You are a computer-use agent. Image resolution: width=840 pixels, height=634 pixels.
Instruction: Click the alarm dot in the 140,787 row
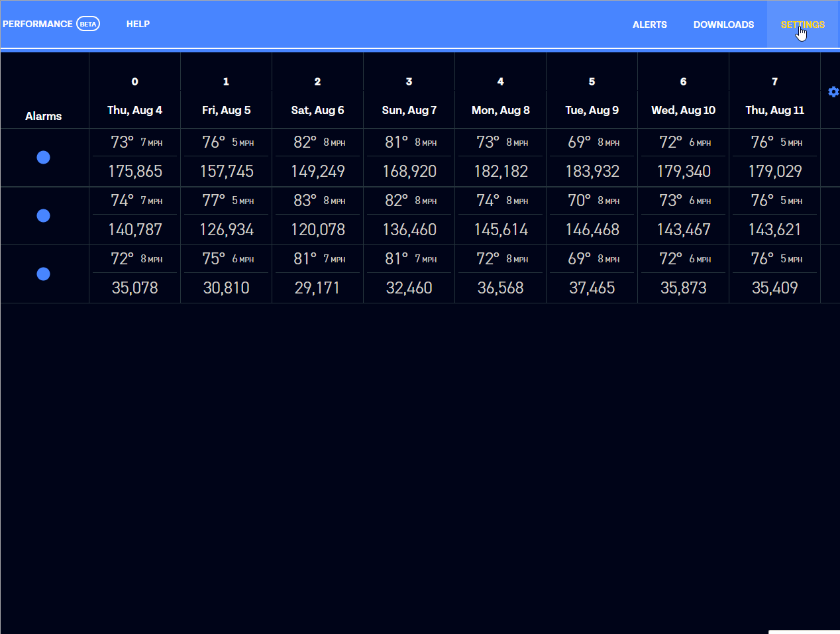(44, 216)
